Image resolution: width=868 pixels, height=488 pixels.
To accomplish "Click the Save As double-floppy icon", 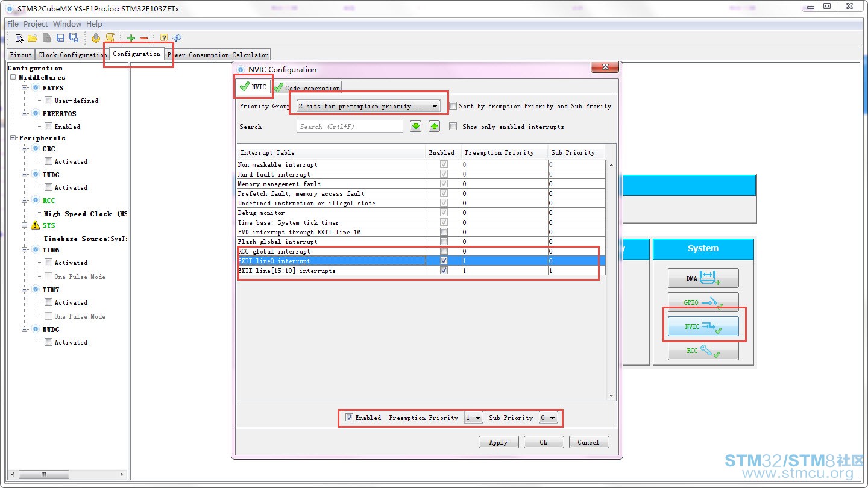I will 74,38.
